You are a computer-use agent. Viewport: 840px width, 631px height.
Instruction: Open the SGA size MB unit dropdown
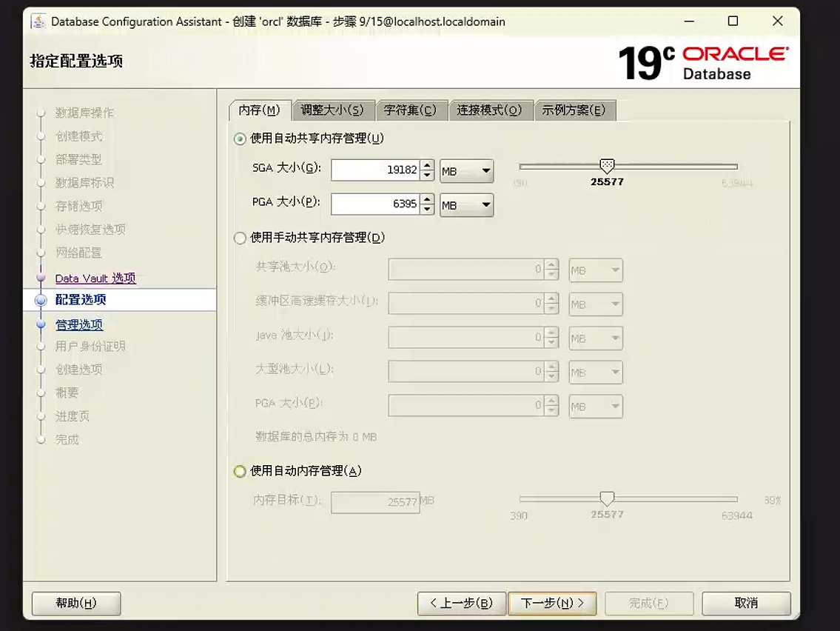pos(466,171)
